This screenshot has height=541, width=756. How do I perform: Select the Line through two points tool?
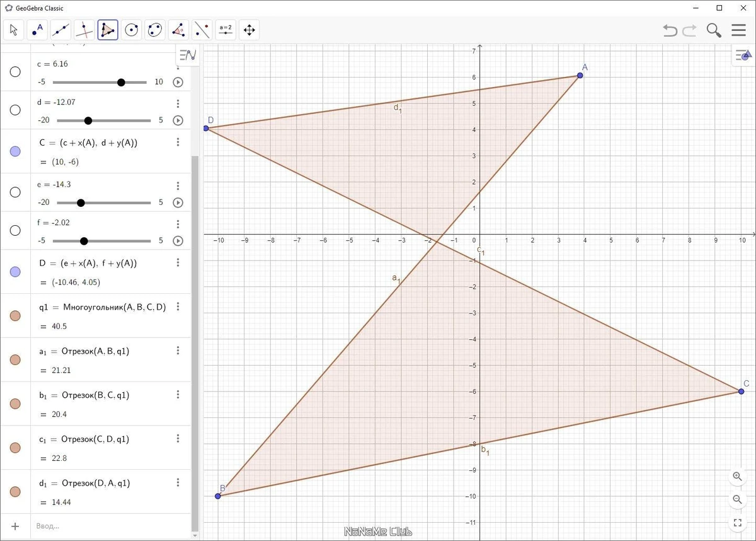pos(60,30)
